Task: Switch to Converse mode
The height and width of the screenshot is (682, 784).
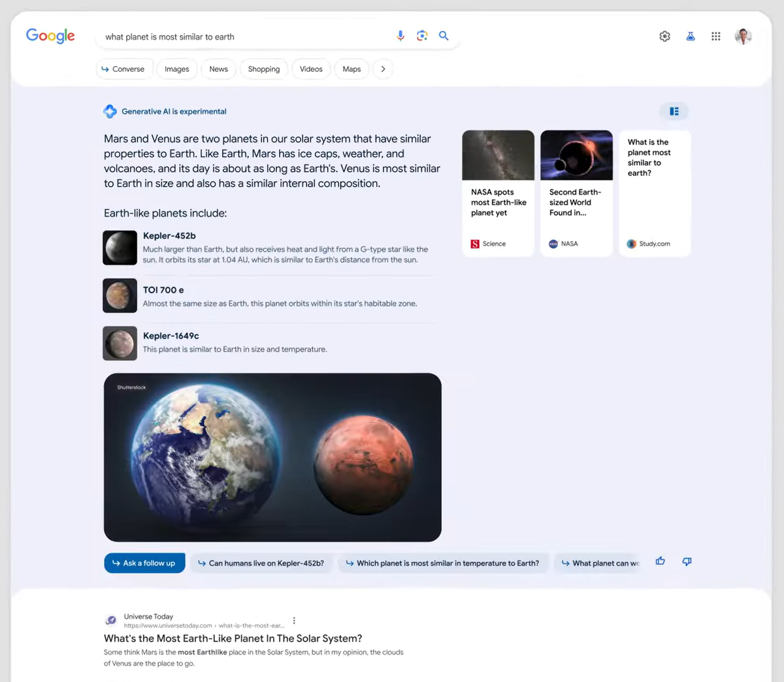Action: (x=124, y=69)
